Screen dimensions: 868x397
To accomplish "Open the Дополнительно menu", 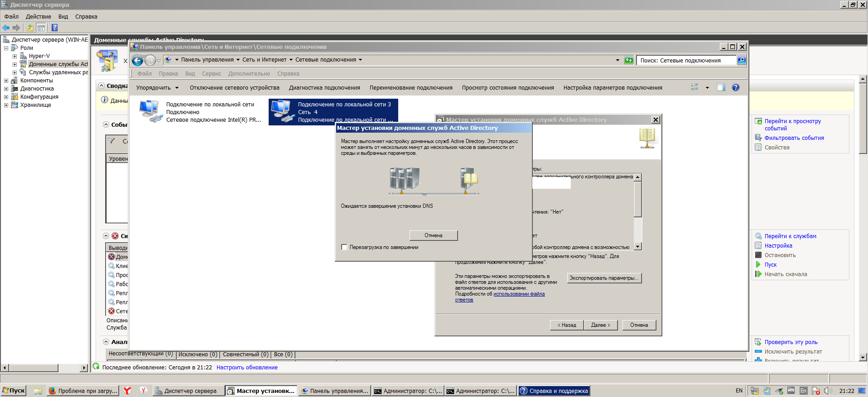I will (x=249, y=74).
